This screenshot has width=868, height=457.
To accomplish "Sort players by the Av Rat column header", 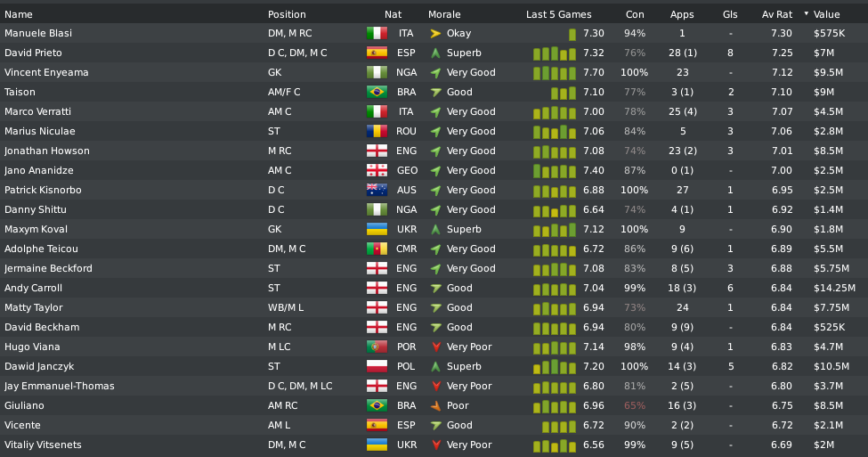I will pos(776,14).
